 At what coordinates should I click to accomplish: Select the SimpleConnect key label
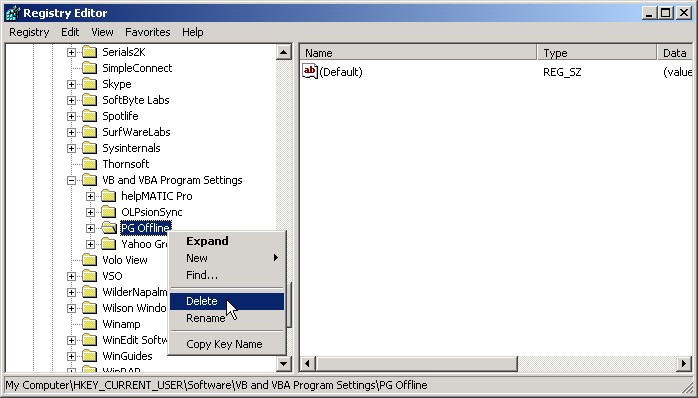pos(137,68)
